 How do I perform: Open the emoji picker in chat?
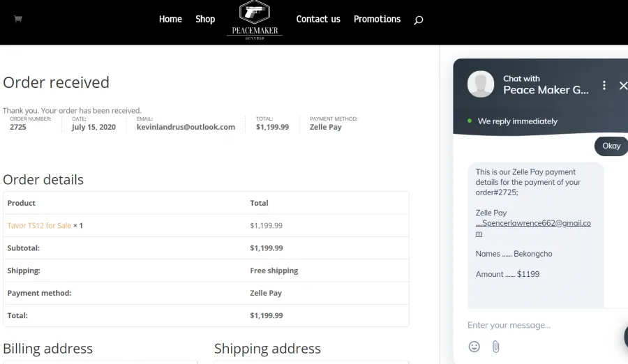474,347
